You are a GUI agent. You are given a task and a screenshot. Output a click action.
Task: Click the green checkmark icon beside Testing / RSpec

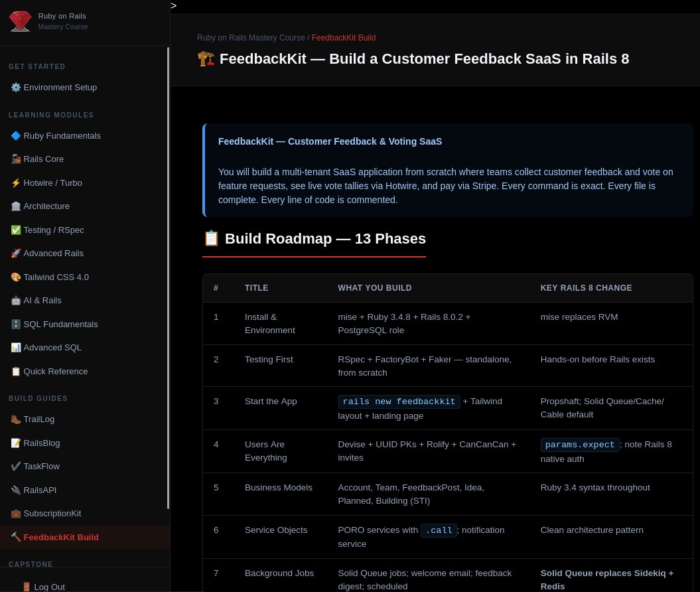point(16,230)
